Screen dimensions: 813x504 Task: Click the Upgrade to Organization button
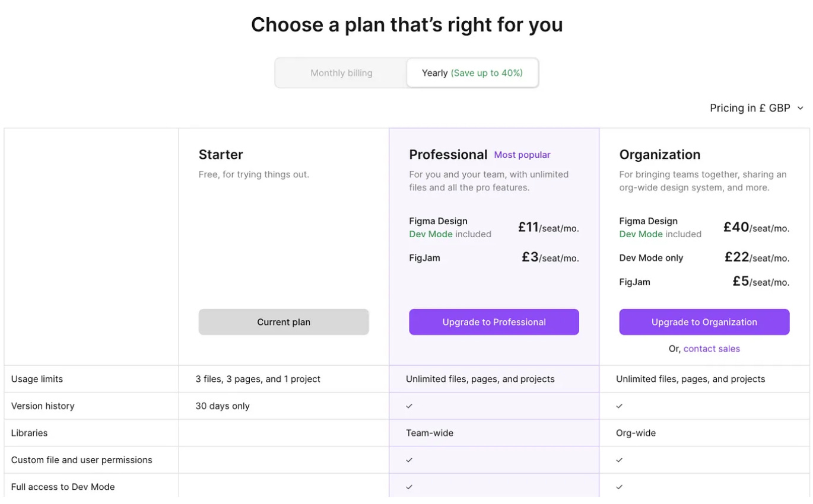(x=704, y=322)
